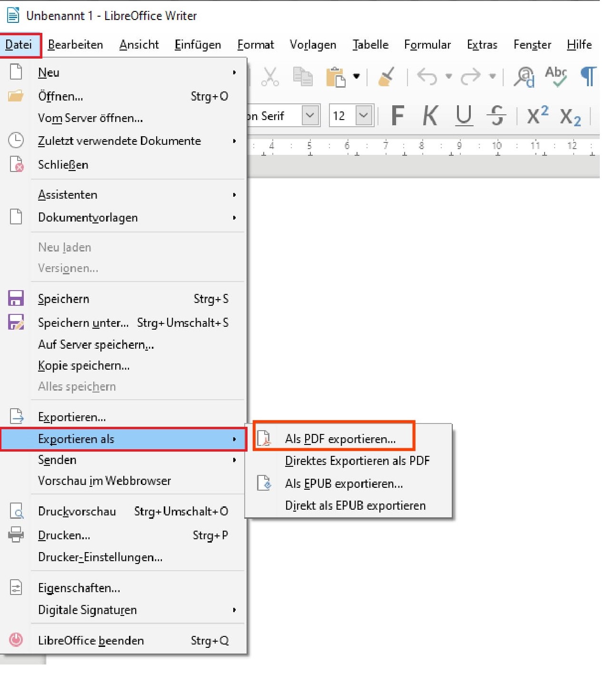Select the Clone Formatting paintbrush icon
Viewport: 616px width, 675px height.
387,76
